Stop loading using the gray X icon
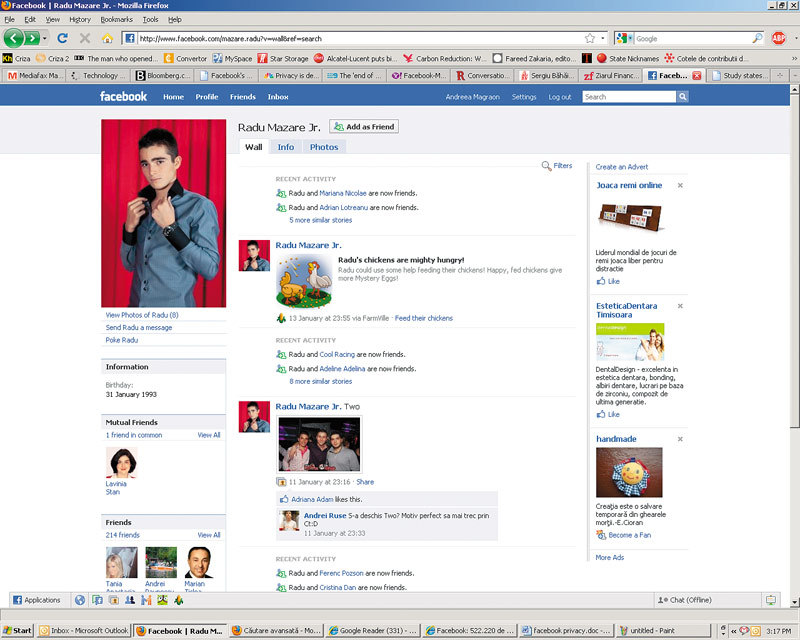This screenshot has width=800, height=640. (85, 38)
